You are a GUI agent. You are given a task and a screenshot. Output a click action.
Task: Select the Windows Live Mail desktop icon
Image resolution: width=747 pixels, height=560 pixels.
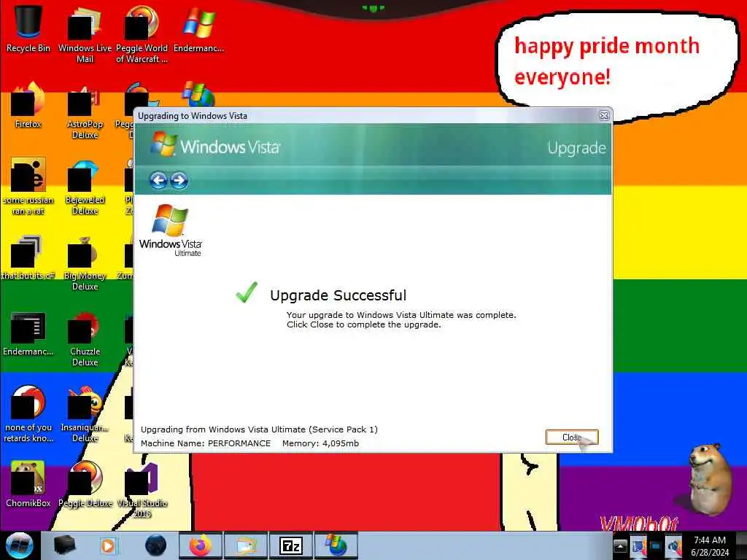coord(85,34)
